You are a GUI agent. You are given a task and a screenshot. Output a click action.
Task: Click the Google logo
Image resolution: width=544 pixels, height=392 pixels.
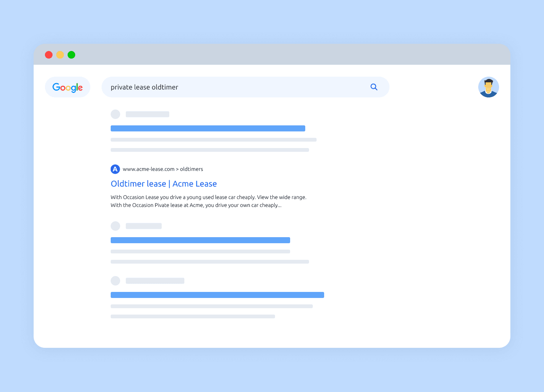click(68, 87)
